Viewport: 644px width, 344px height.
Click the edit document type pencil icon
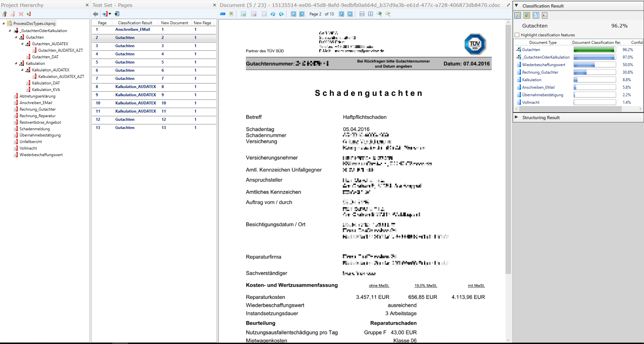[x=12, y=14]
